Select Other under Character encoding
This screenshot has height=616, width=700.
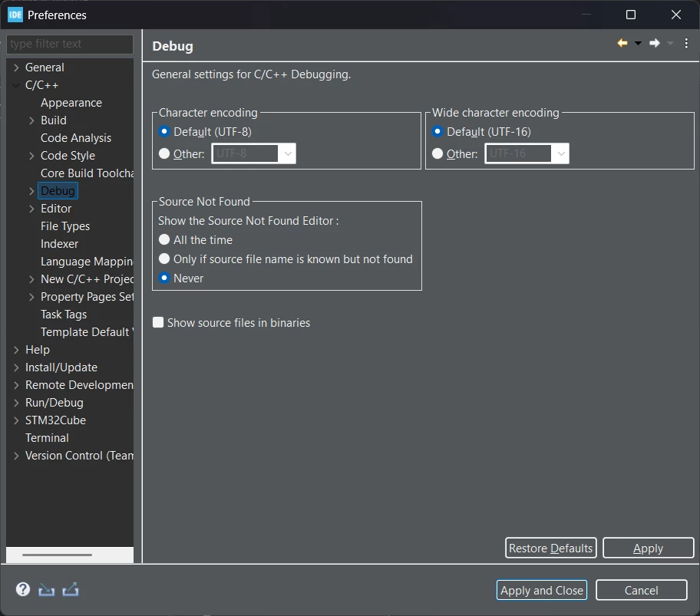click(164, 153)
